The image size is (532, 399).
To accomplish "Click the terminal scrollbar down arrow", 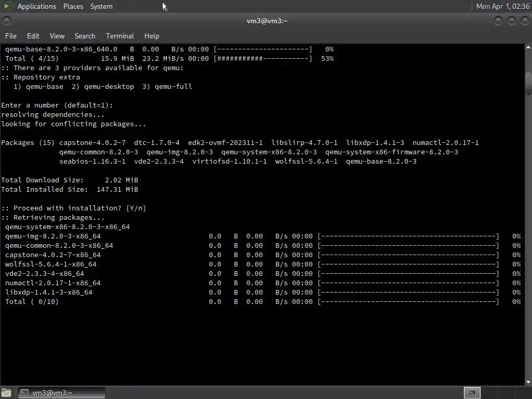I will (x=528, y=382).
